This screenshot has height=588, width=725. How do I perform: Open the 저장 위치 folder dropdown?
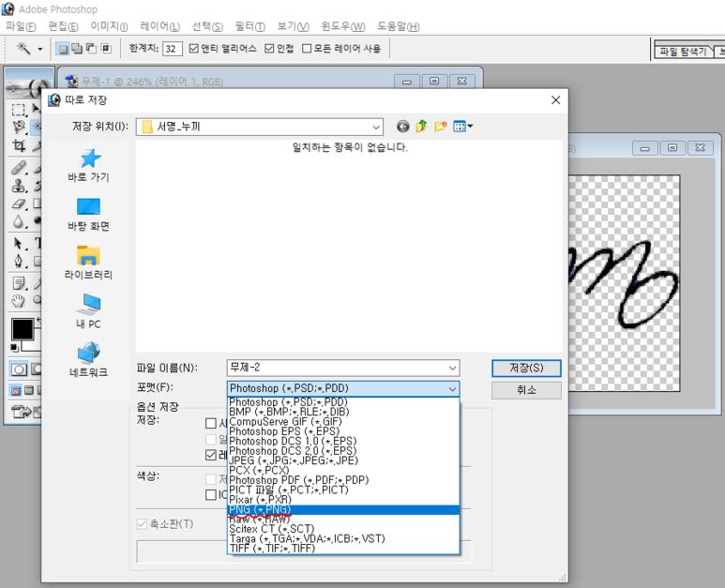(376, 127)
